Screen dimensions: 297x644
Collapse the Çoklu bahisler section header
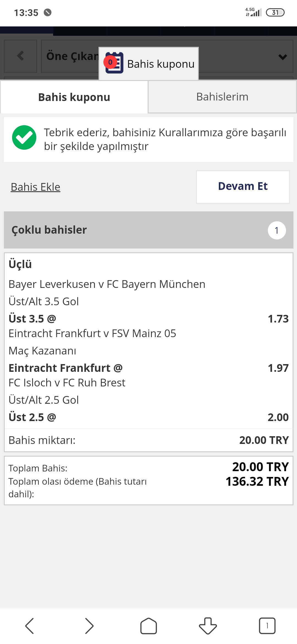tap(148, 230)
